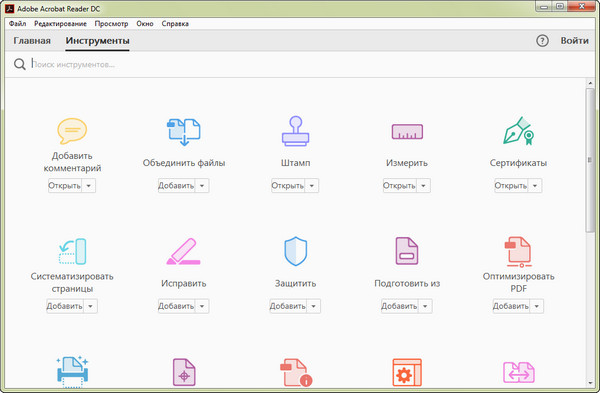The height and width of the screenshot is (393, 600).
Task: Expand the dropdown arrow next to Защитить's Добавить
Action: tap(313, 306)
